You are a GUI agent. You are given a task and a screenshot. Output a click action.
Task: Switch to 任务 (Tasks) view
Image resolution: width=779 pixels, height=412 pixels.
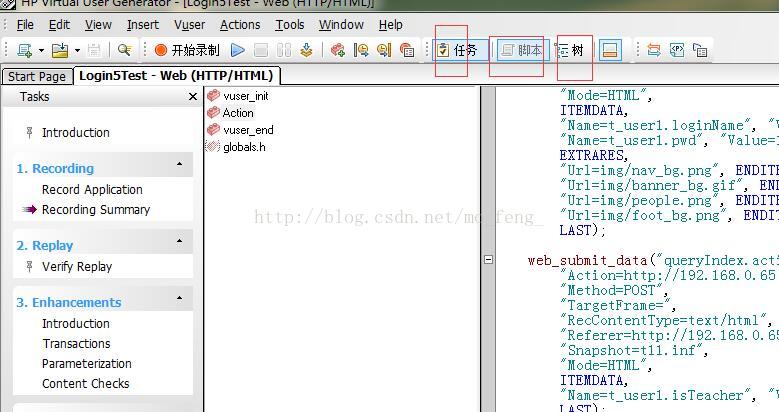click(460, 50)
